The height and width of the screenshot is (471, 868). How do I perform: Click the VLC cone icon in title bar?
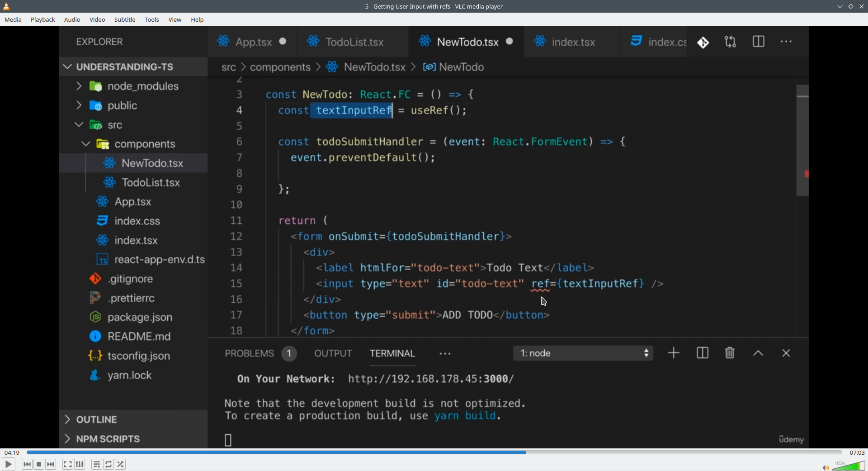click(x=6, y=6)
